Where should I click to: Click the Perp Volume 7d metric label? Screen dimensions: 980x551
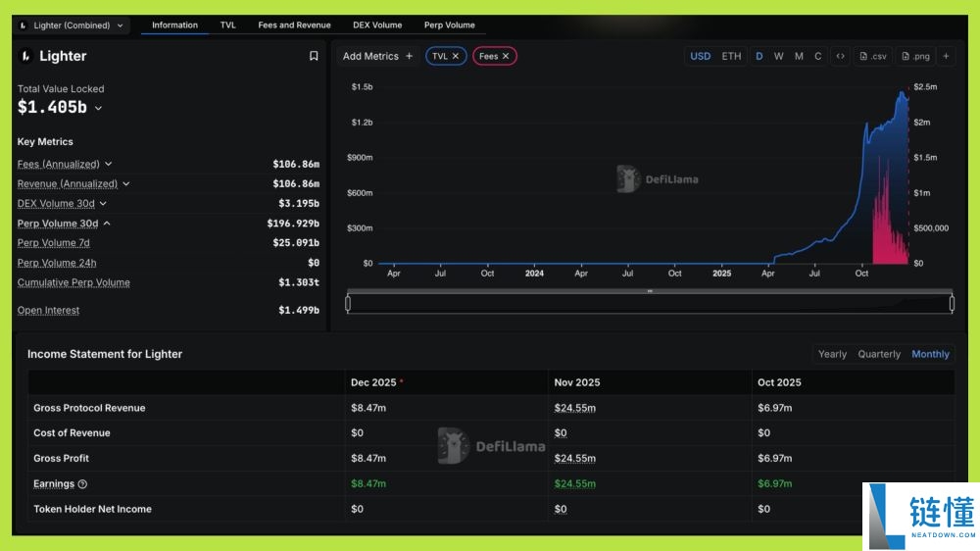coord(53,243)
